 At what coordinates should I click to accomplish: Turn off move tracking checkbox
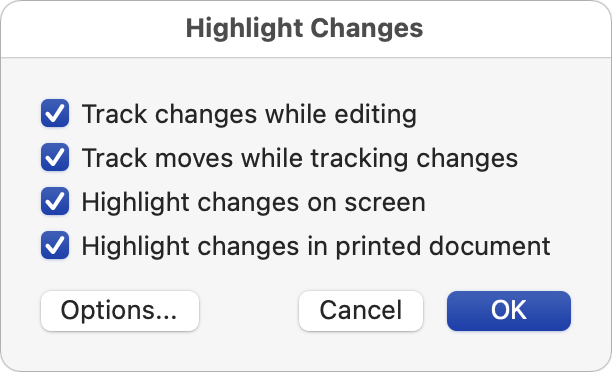click(x=55, y=157)
